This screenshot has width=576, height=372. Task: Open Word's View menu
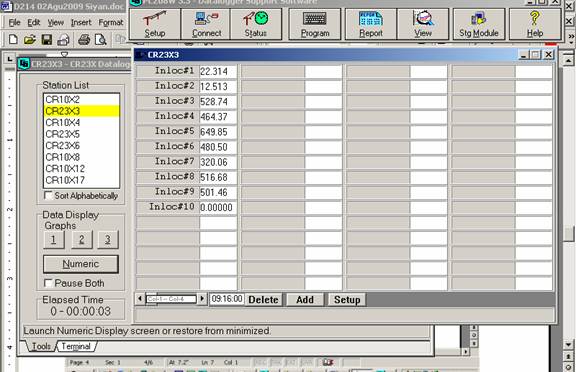pyautogui.click(x=55, y=23)
